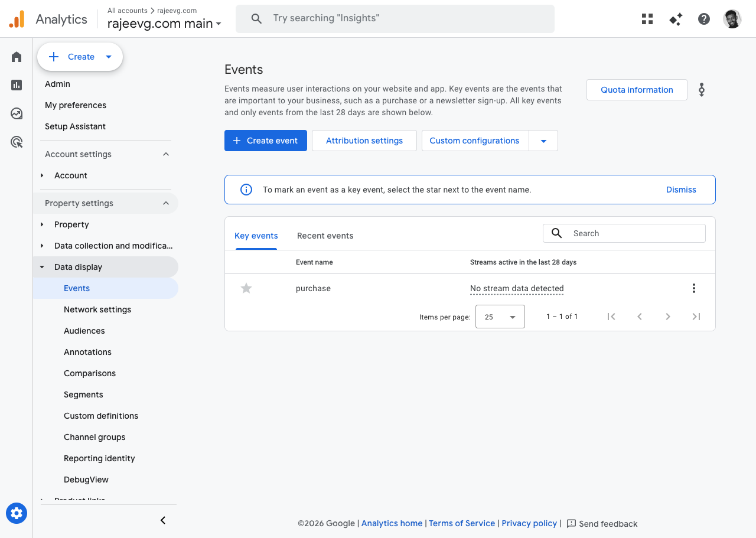Click the Admin gear icon at bottom left

click(x=17, y=513)
